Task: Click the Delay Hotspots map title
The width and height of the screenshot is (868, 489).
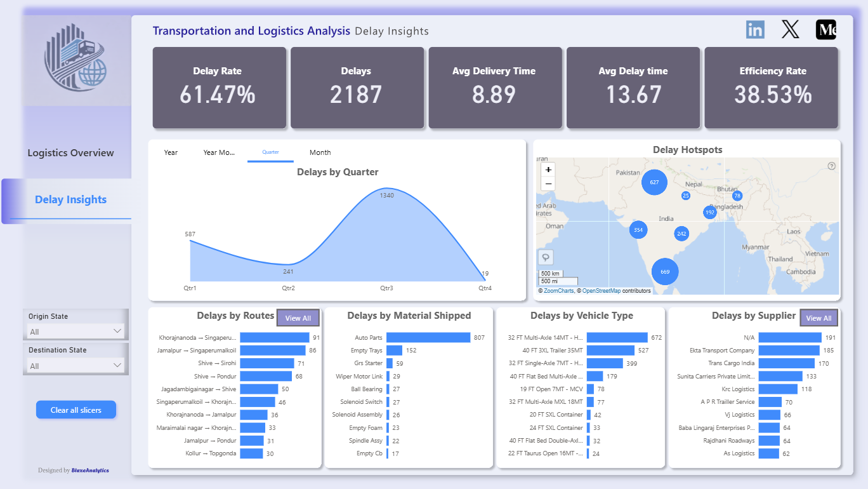Action: click(688, 150)
